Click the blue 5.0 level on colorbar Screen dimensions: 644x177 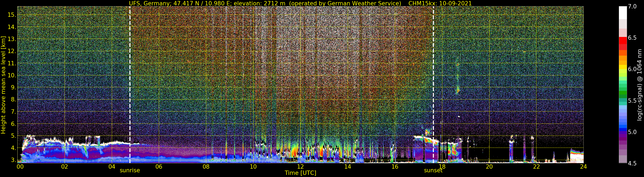pos(623,130)
